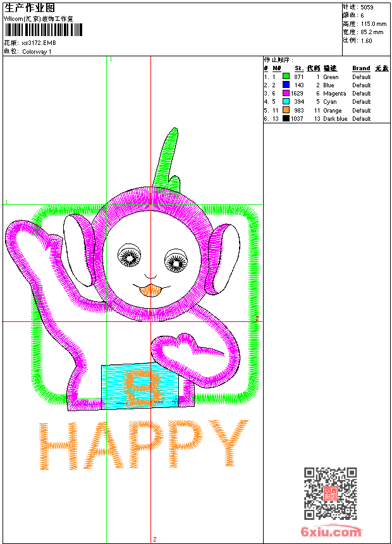Click the '停止顺序' stop sequence heading
392x544 pixels.
coord(278,60)
